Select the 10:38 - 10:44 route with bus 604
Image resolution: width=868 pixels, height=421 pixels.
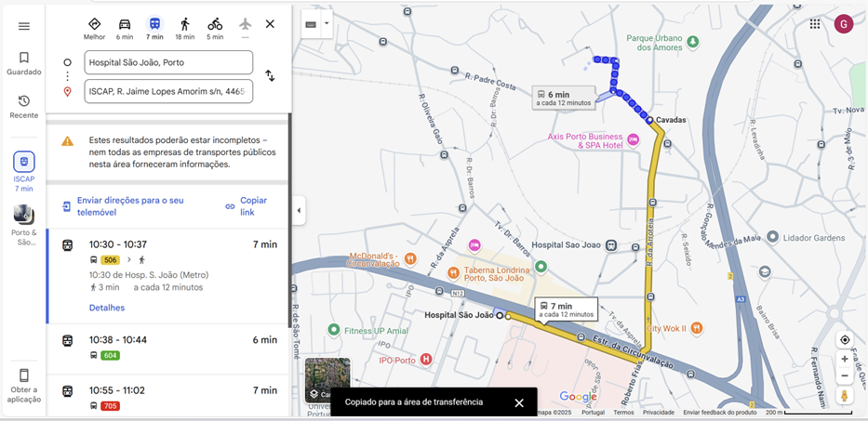(x=168, y=349)
